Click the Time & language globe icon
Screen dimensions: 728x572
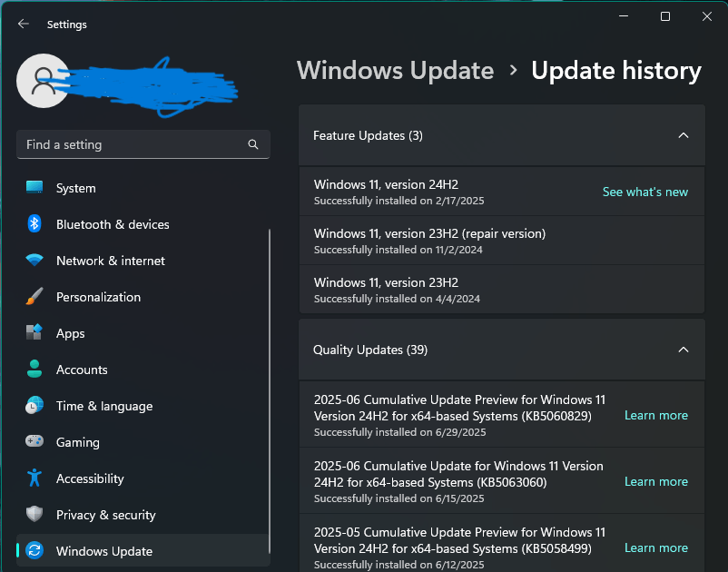(x=34, y=405)
